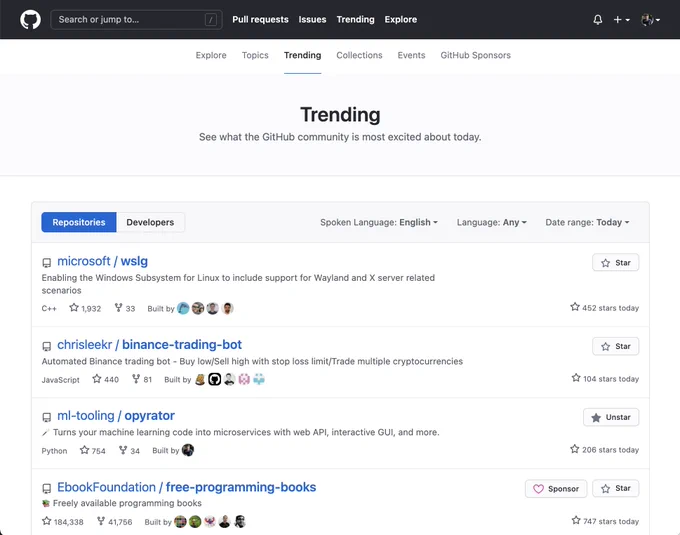
Task: Click 452 stars today text
Action: click(x=605, y=308)
